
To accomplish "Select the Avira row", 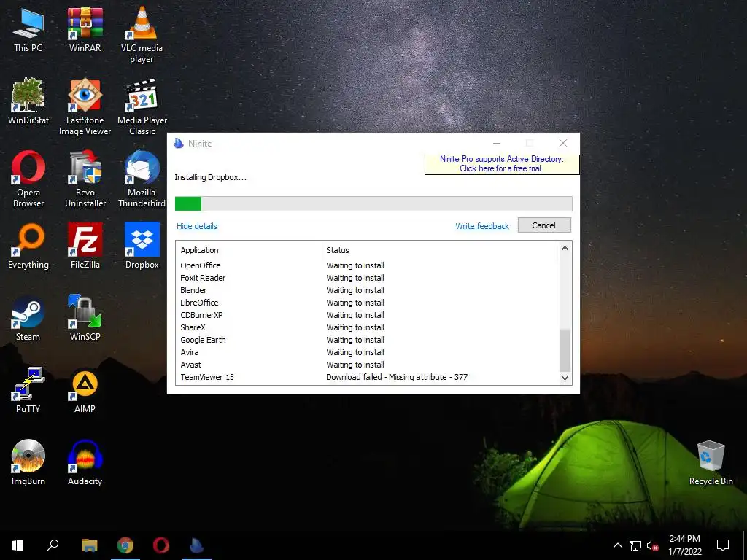I will tap(367, 352).
